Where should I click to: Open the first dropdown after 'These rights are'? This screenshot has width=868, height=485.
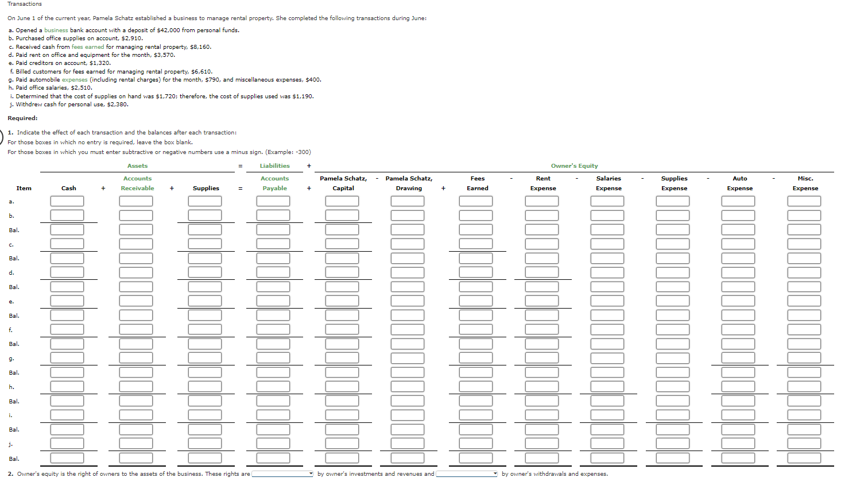(282, 474)
